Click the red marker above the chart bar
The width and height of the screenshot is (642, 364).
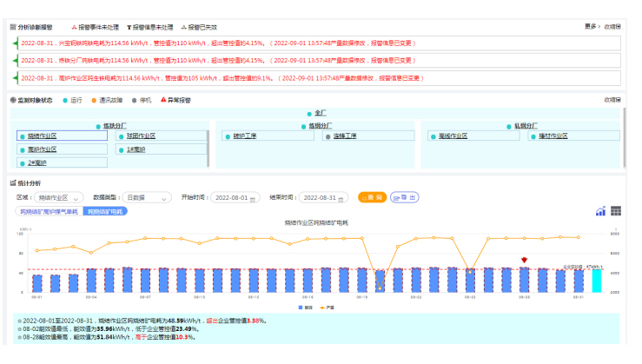(524, 260)
